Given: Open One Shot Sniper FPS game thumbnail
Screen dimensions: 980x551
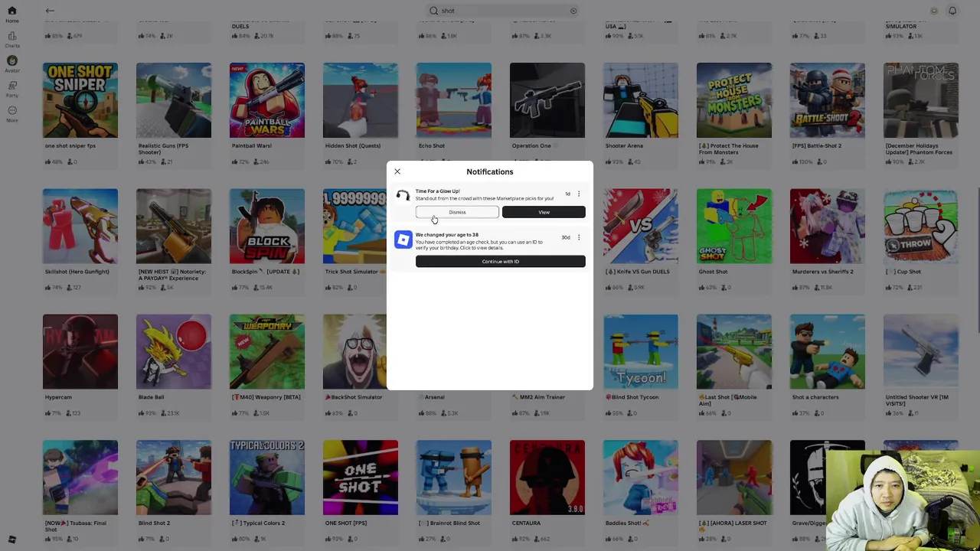Looking at the screenshot, I should [x=80, y=100].
